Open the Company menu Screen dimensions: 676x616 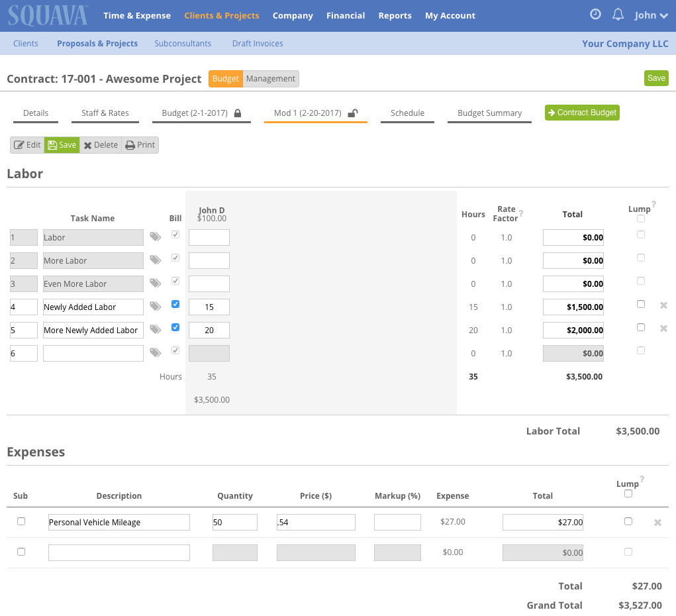pos(293,15)
